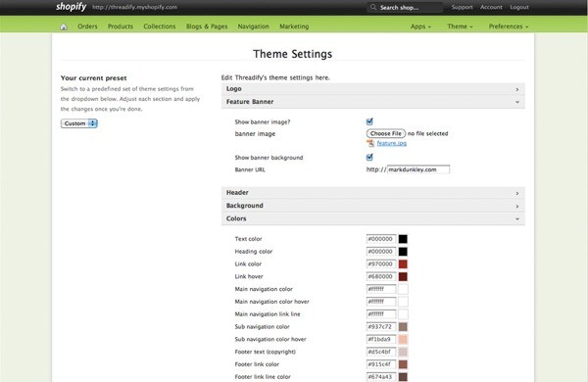This screenshot has width=588, height=382.
Task: Click the Shopify logo
Action: 72,7
